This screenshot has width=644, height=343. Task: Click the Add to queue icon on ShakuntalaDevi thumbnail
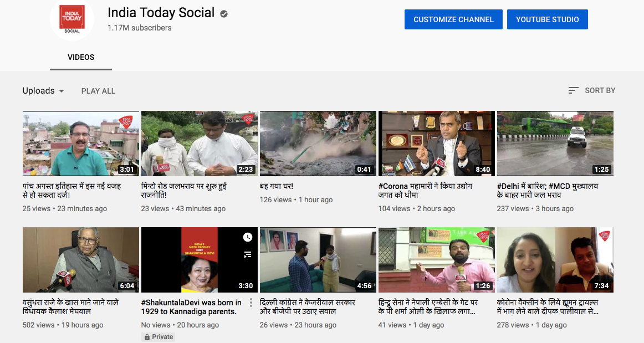247,255
